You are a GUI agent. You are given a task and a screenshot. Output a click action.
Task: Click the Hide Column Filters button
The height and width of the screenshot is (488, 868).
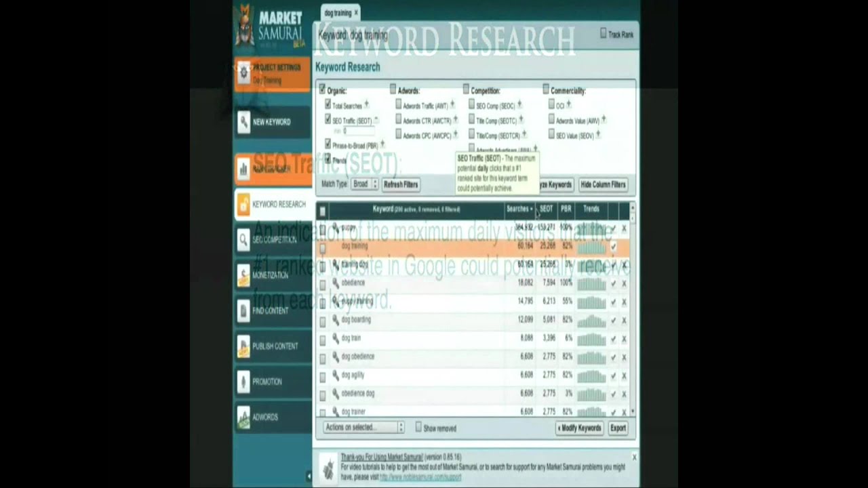pos(603,184)
